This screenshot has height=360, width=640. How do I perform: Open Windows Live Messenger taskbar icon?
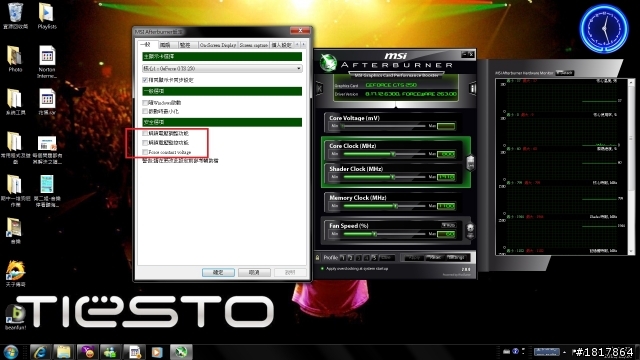click(110, 352)
